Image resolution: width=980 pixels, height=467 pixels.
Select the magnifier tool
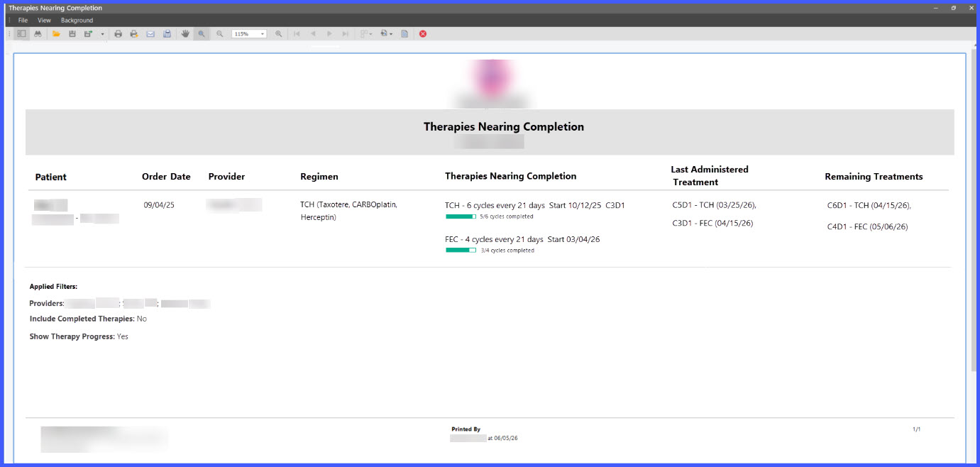(202, 33)
